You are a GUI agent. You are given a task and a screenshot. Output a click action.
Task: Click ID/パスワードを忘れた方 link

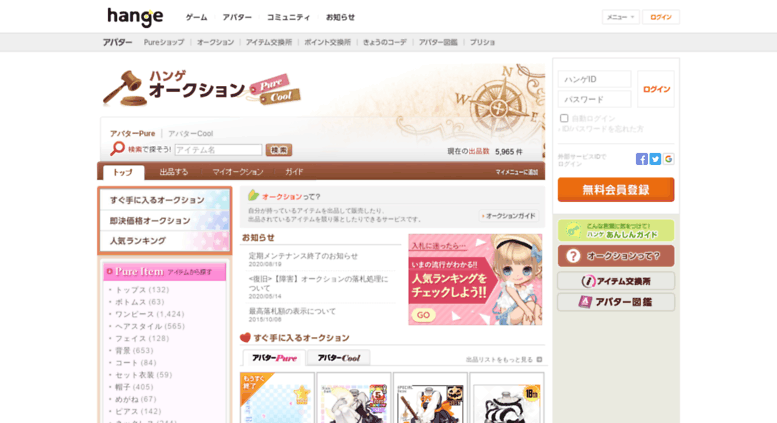(601, 129)
